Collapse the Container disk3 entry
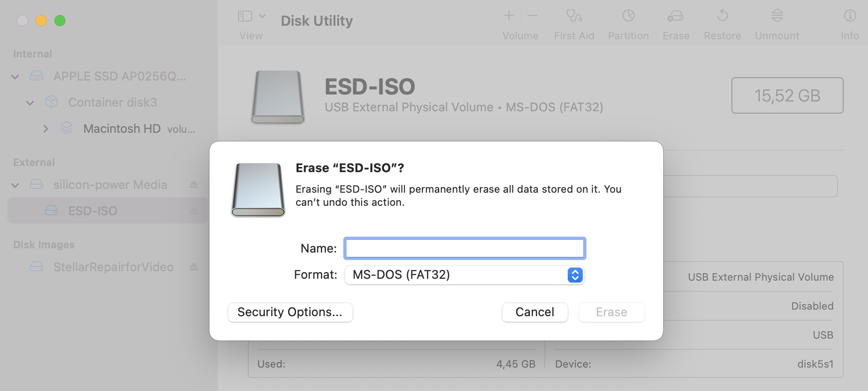This screenshot has height=391, width=868. coord(30,103)
